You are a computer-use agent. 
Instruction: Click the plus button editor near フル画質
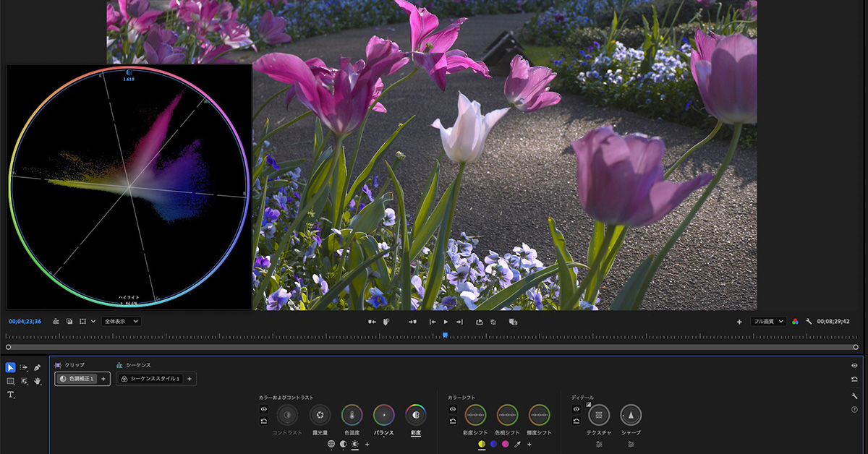pos(739,322)
